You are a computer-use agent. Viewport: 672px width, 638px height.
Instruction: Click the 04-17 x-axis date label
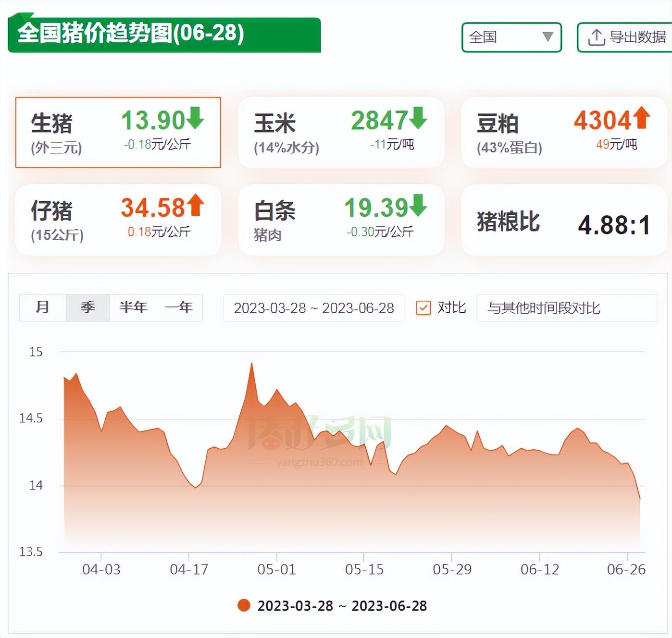189,569
